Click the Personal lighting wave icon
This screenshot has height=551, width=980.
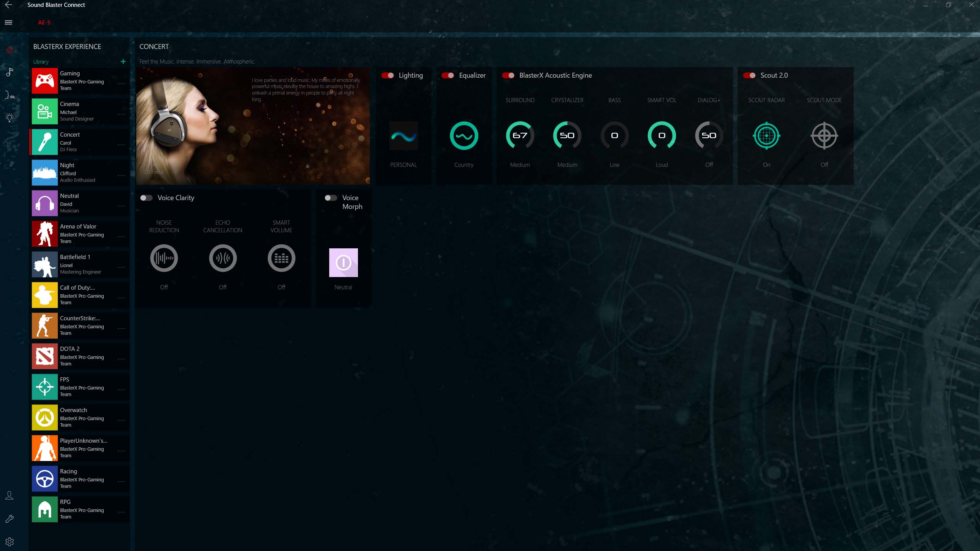(403, 136)
